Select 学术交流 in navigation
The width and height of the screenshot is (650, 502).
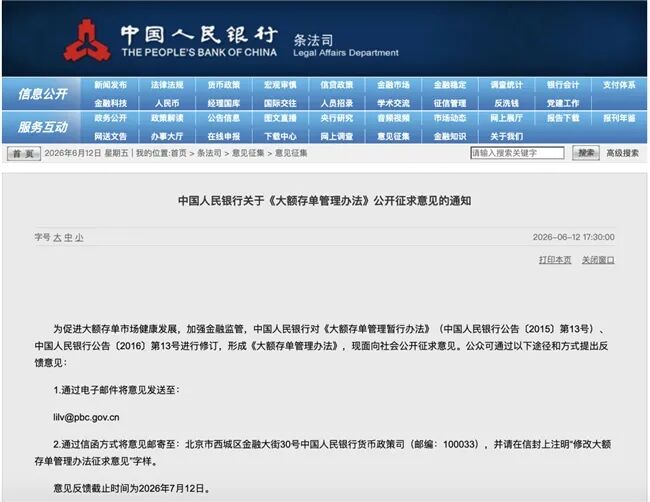click(393, 103)
